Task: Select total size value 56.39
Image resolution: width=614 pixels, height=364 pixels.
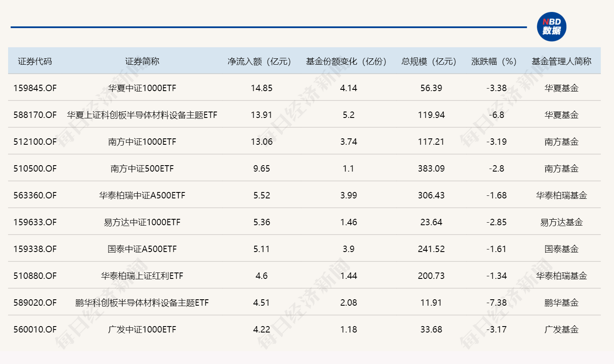Action: point(431,88)
